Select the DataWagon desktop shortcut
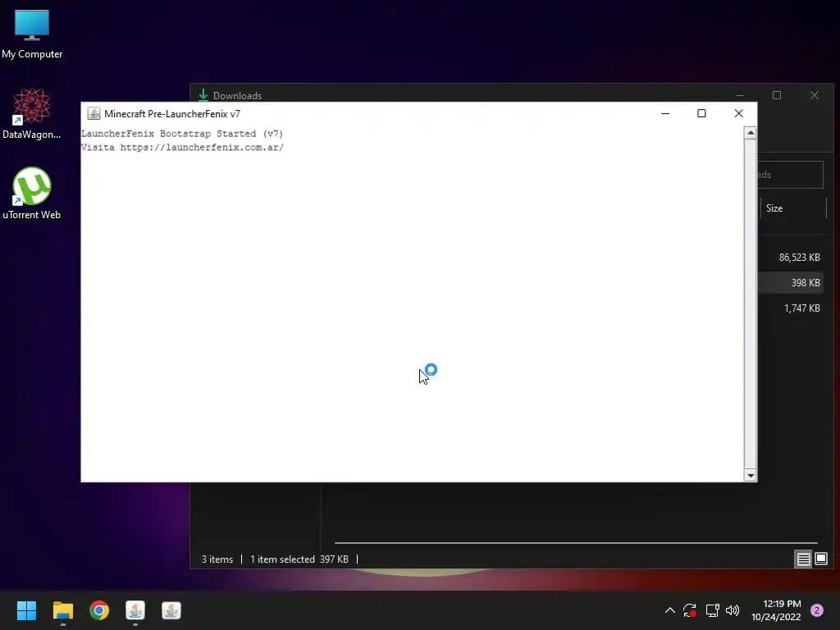This screenshot has height=630, width=840. [32, 113]
